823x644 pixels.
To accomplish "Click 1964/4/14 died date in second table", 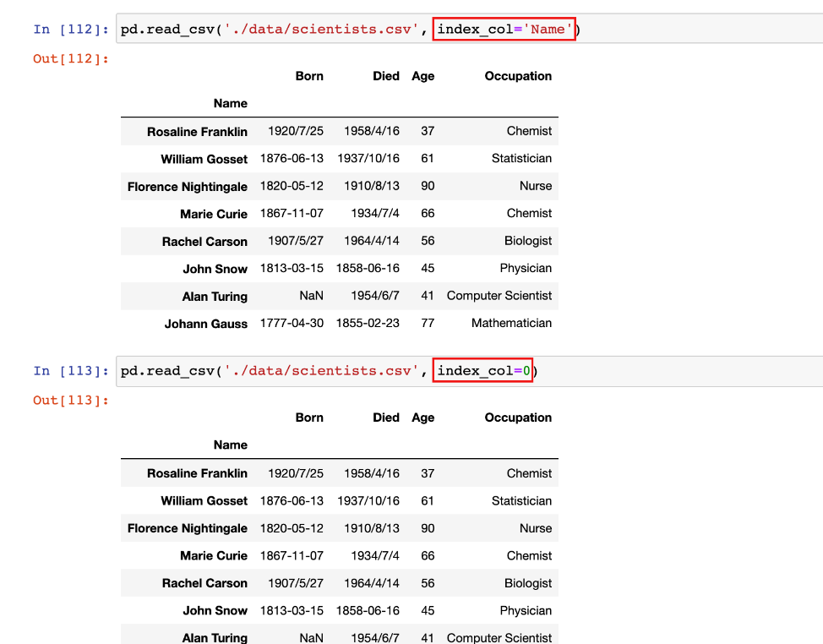I will click(x=372, y=583).
